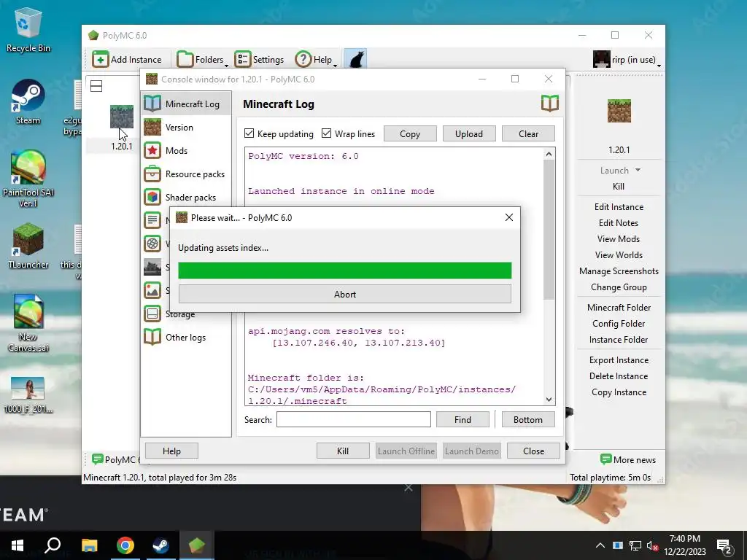Image resolution: width=747 pixels, height=560 pixels.
Task: Click the Find button
Action: click(x=462, y=419)
